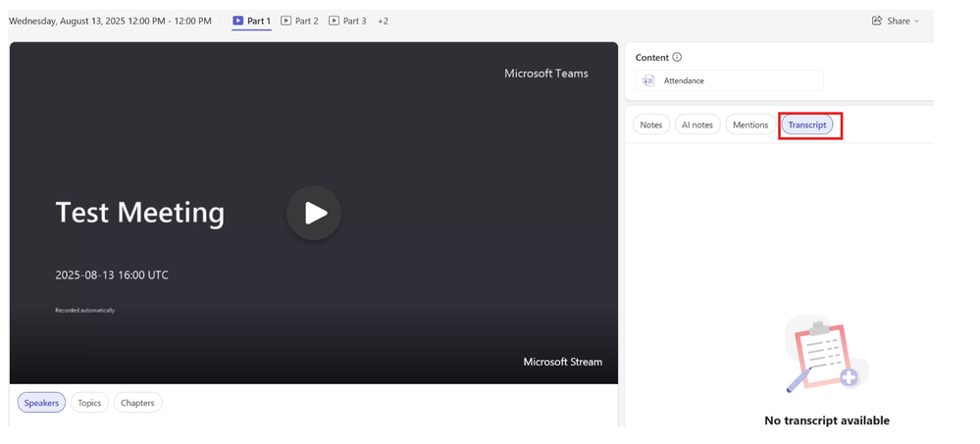Click the Microsoft Stream label
The image size is (980, 444).
562,362
